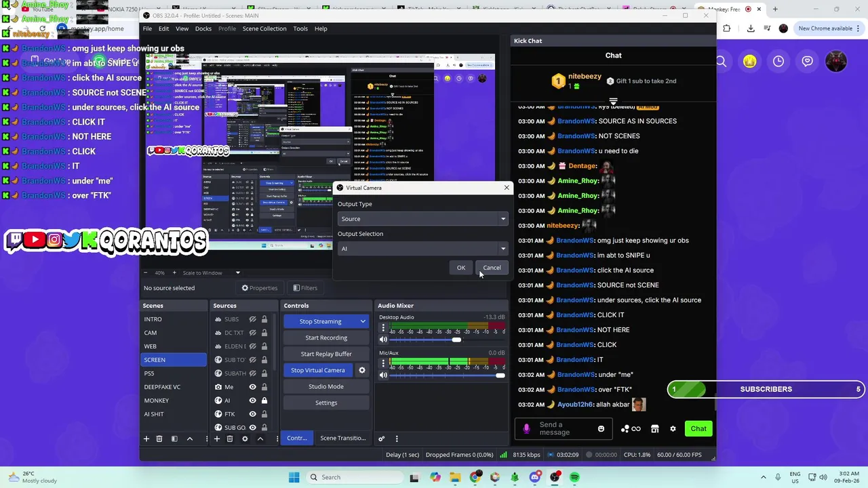Open scene filters icon in Scenes panel

click(x=174, y=439)
